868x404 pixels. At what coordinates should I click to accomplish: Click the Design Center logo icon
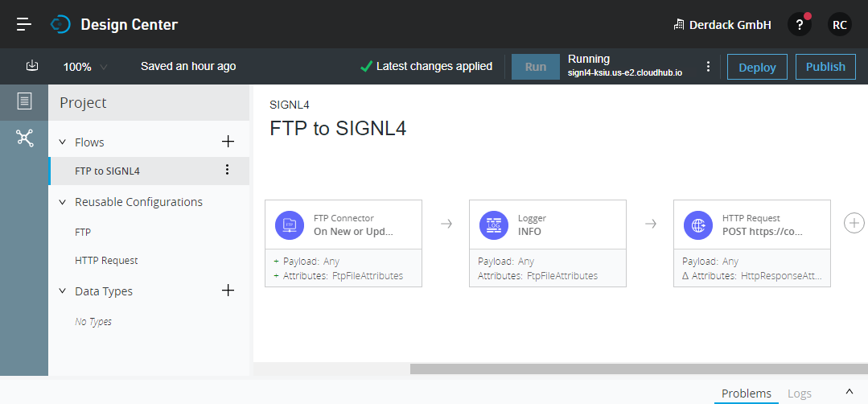coord(60,24)
